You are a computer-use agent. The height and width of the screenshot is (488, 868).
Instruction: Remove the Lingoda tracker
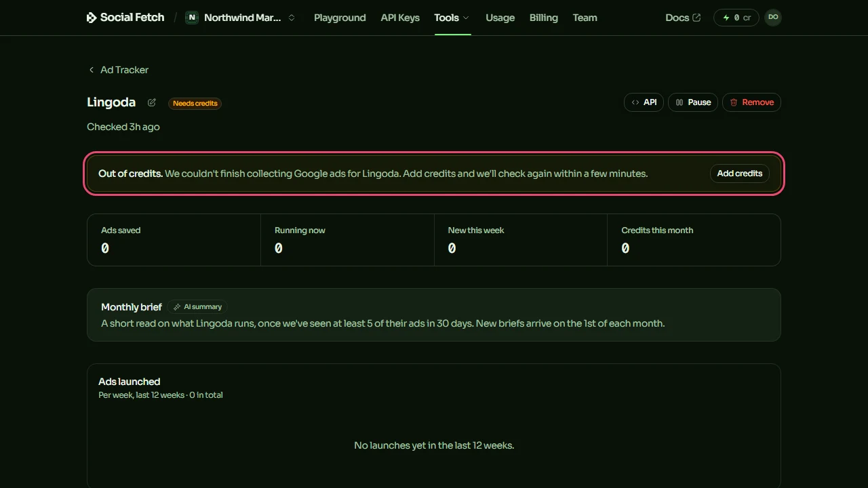point(751,102)
